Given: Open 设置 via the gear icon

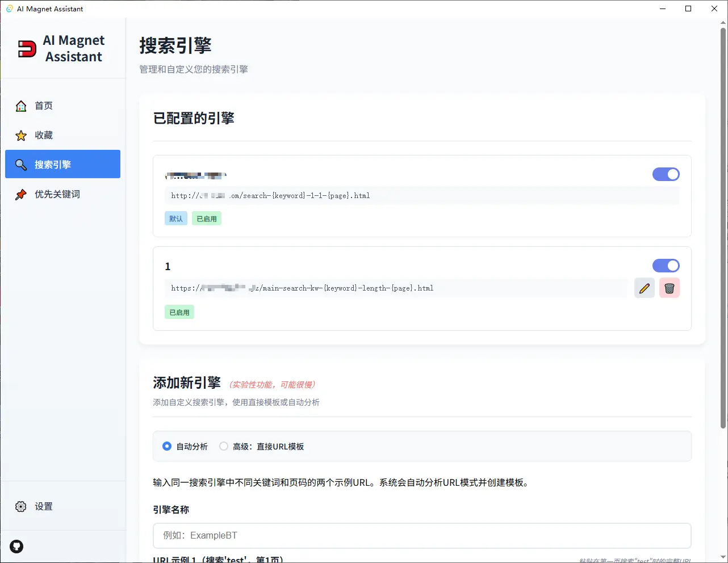Looking at the screenshot, I should tap(21, 506).
